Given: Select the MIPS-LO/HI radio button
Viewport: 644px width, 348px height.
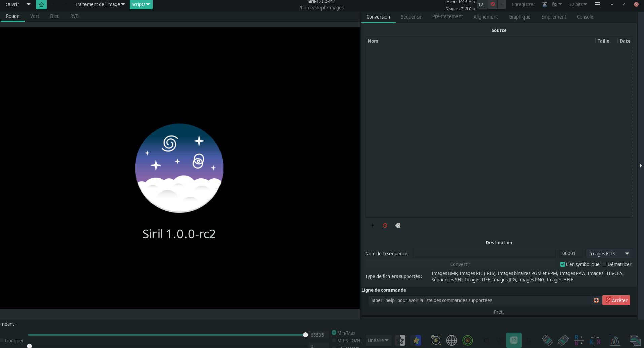Looking at the screenshot, I should (334, 341).
